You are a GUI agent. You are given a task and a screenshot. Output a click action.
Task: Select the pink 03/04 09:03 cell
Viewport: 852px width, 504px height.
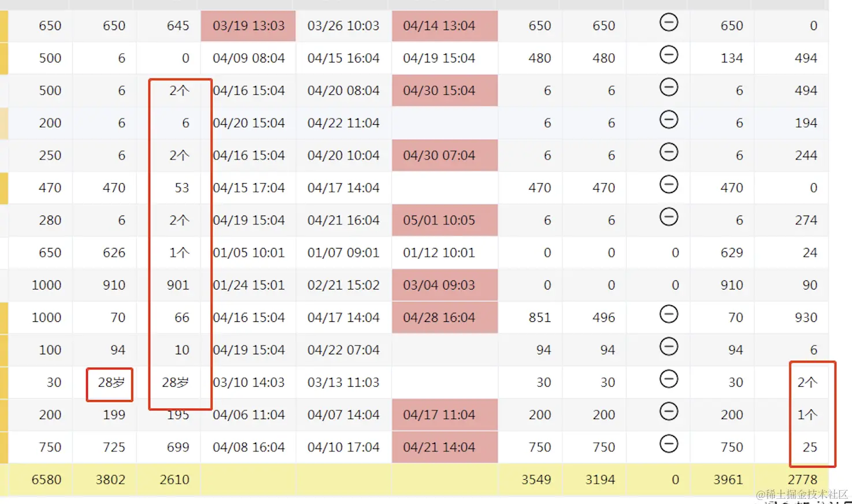(x=444, y=285)
